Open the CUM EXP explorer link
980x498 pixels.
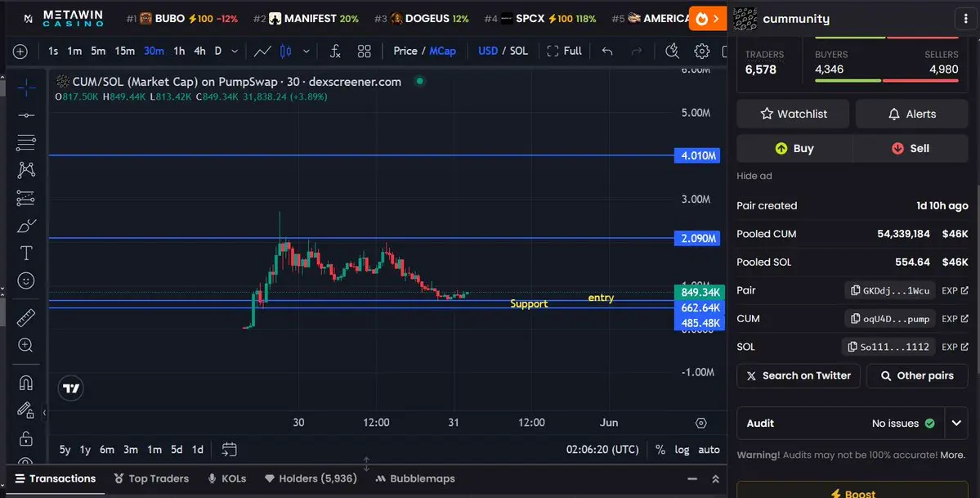pyautogui.click(x=955, y=318)
